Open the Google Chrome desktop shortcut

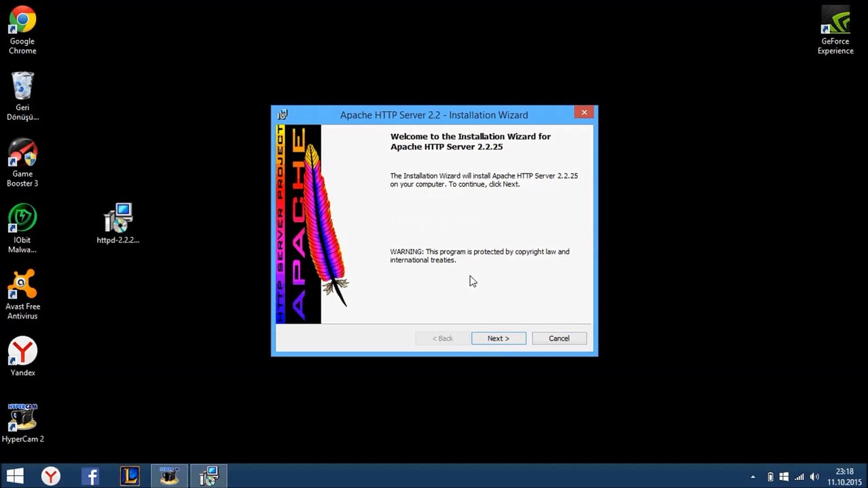click(22, 30)
